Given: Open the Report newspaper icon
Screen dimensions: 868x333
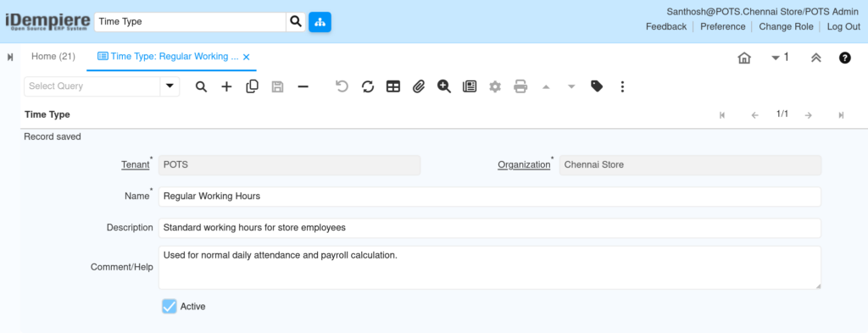Looking at the screenshot, I should (x=470, y=86).
